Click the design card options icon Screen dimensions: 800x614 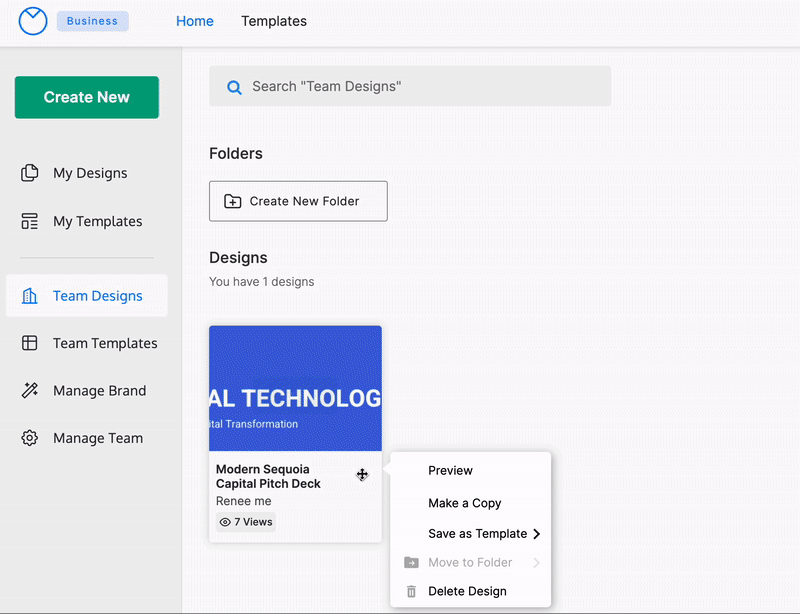pos(362,475)
